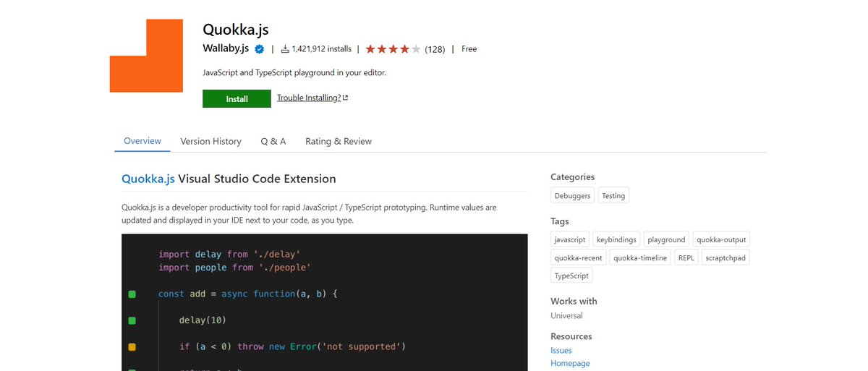Open the Issues resource link

pyautogui.click(x=561, y=351)
